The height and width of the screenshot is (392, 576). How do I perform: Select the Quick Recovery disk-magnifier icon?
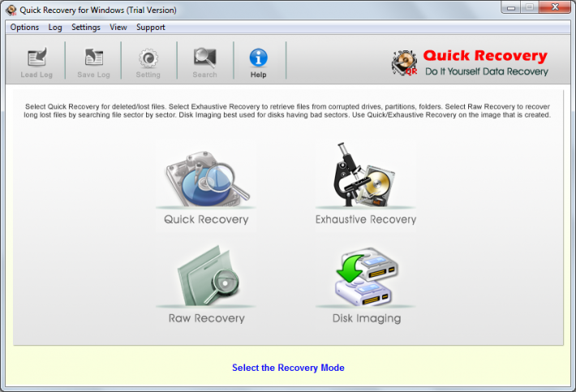[206, 179]
